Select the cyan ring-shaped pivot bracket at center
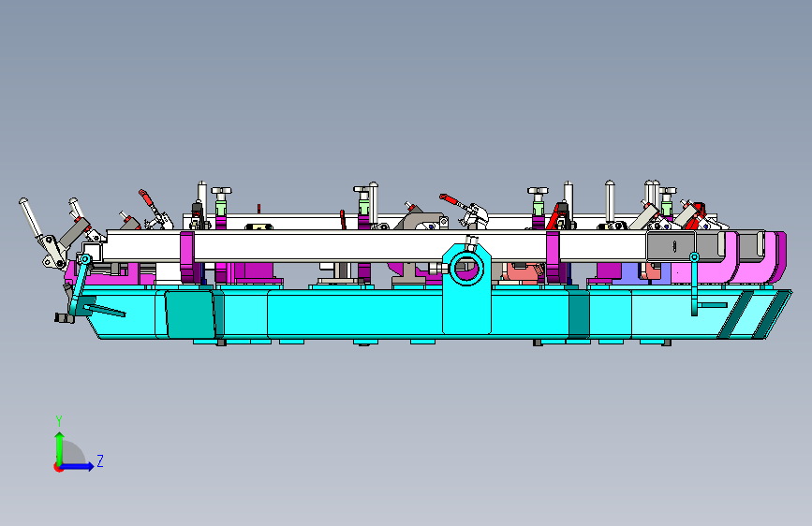This screenshot has height=526, width=812. tap(466, 287)
